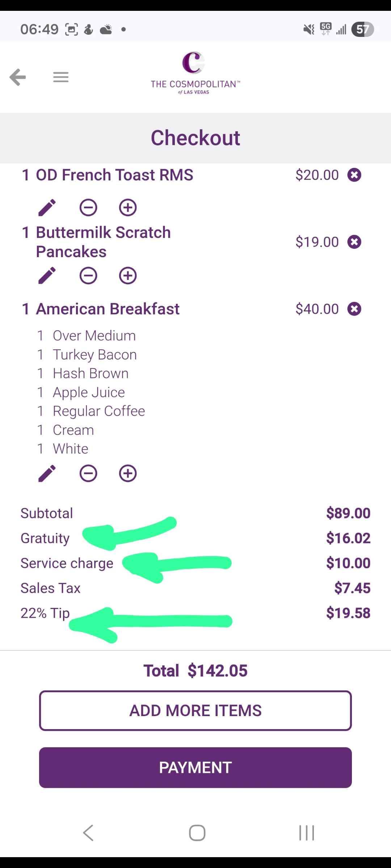Increase American Breakfast quantity
This screenshot has width=391, height=868.
(x=128, y=473)
